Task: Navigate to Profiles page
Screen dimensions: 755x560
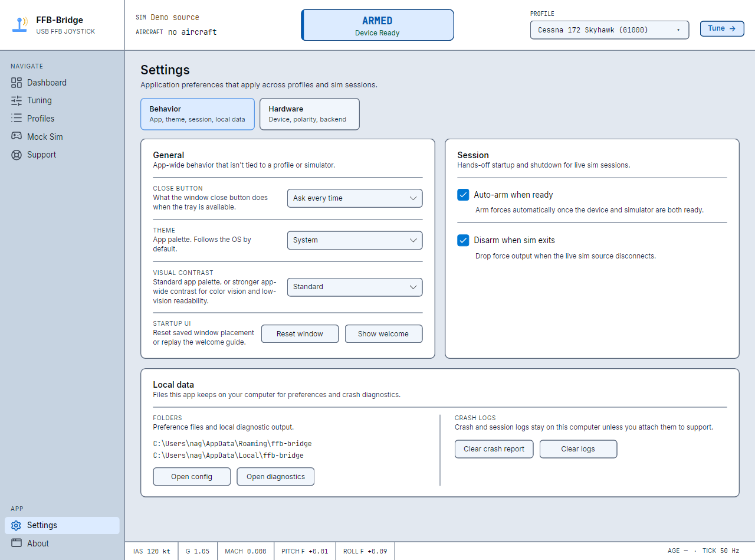Action: pos(62,119)
